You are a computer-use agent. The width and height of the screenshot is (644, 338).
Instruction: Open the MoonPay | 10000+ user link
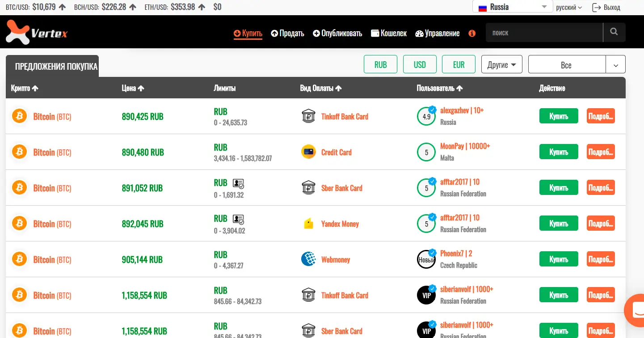pos(465,146)
